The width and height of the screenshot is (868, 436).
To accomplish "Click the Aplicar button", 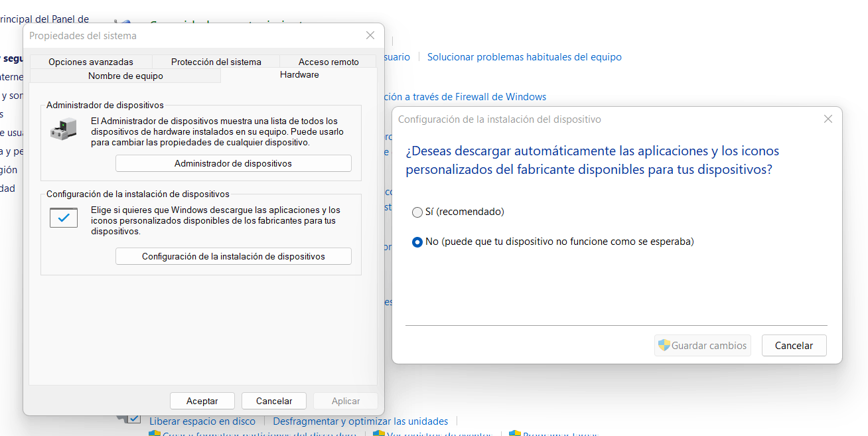I will point(346,401).
